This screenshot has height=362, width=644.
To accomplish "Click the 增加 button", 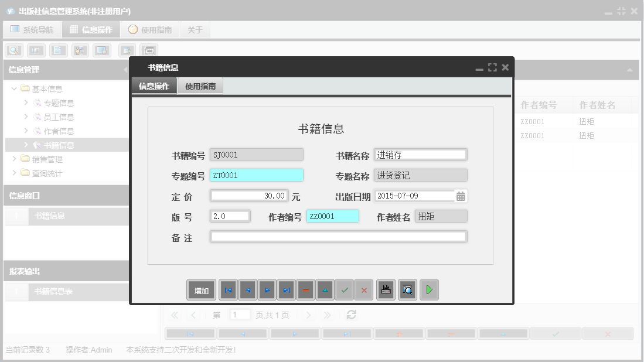I will [201, 289].
